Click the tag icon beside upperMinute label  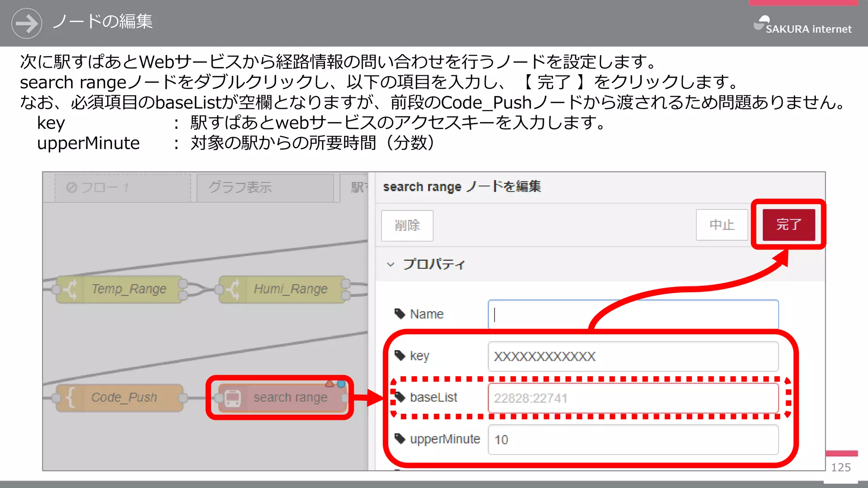(x=400, y=438)
